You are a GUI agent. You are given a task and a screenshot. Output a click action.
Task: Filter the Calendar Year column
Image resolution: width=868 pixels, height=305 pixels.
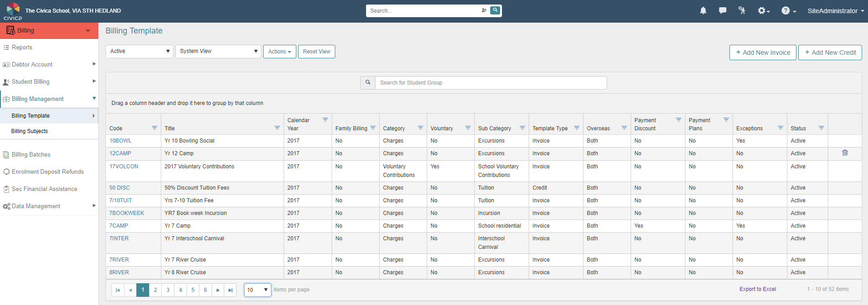(325, 120)
